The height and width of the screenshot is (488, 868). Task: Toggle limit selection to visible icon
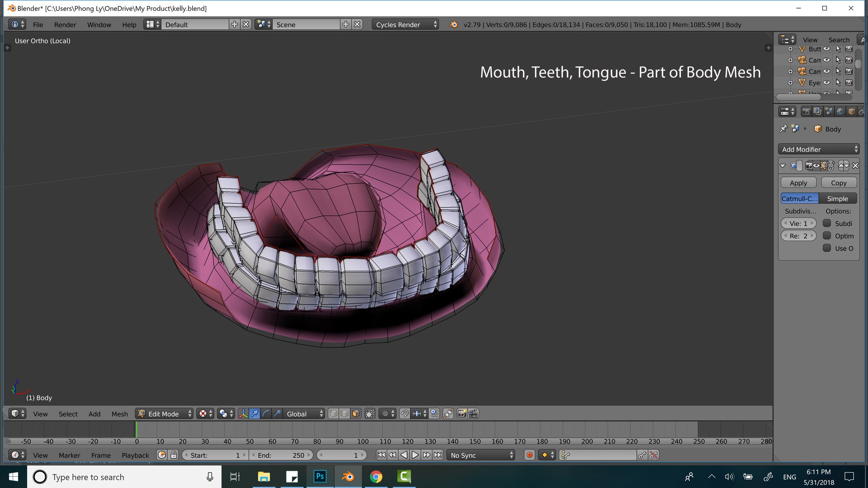(370, 414)
